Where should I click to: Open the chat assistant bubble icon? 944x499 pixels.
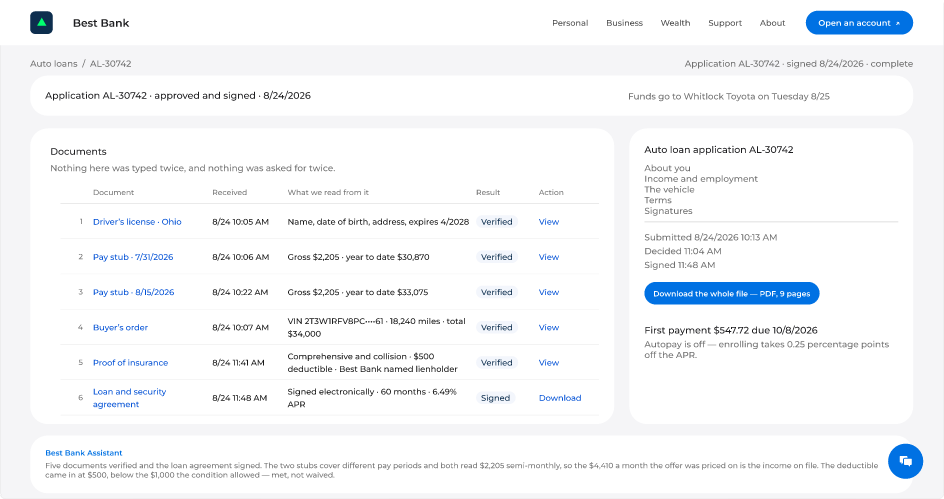click(x=905, y=461)
